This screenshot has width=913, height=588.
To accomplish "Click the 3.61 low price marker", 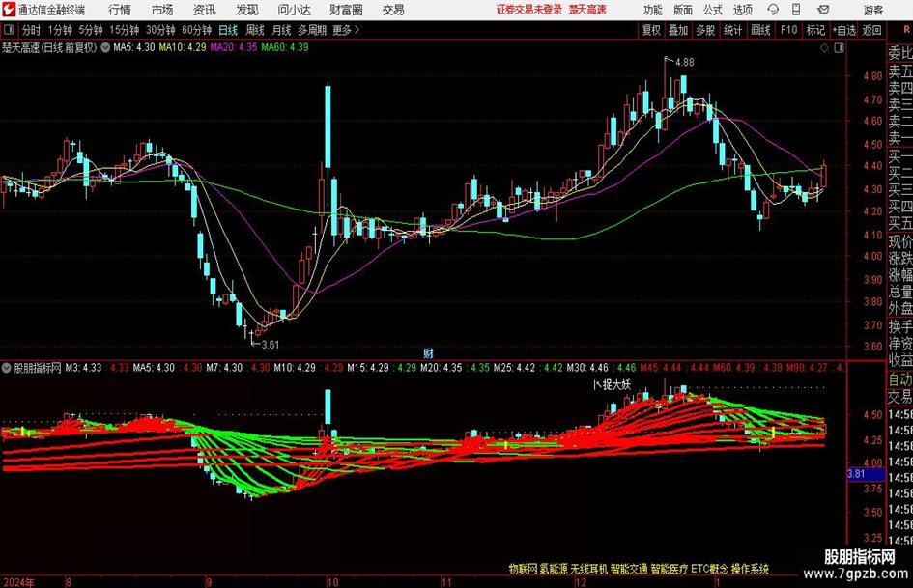I will tap(271, 345).
